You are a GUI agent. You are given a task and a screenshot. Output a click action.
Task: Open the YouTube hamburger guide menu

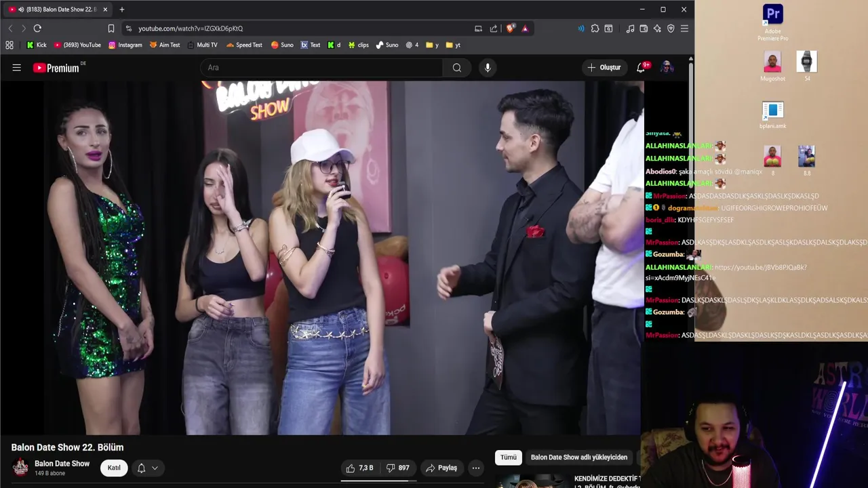[x=16, y=67]
